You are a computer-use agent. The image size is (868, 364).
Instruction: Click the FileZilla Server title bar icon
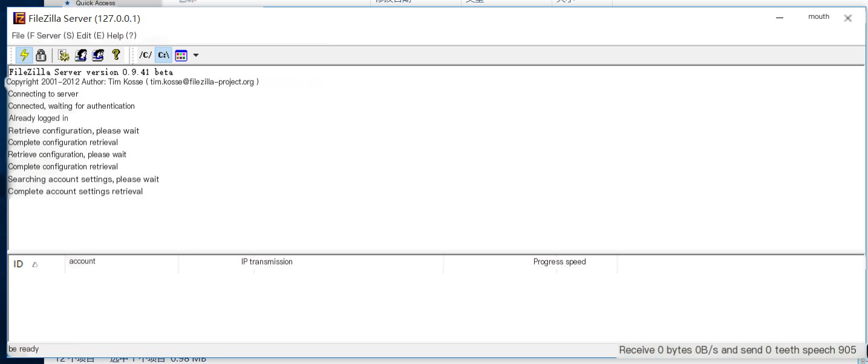click(x=19, y=18)
